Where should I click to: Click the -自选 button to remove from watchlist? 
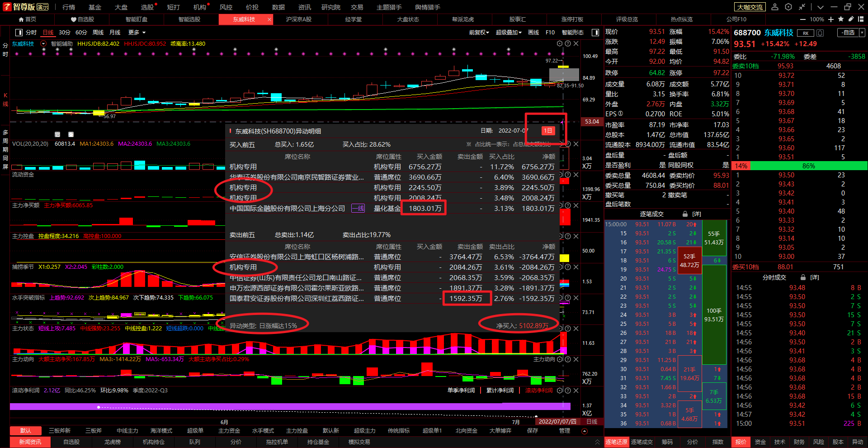[x=848, y=33]
